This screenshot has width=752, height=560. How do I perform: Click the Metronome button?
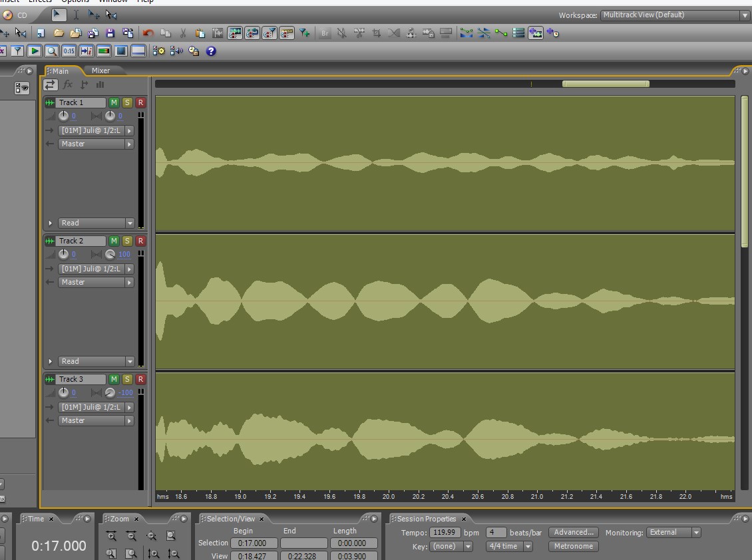pyautogui.click(x=574, y=546)
